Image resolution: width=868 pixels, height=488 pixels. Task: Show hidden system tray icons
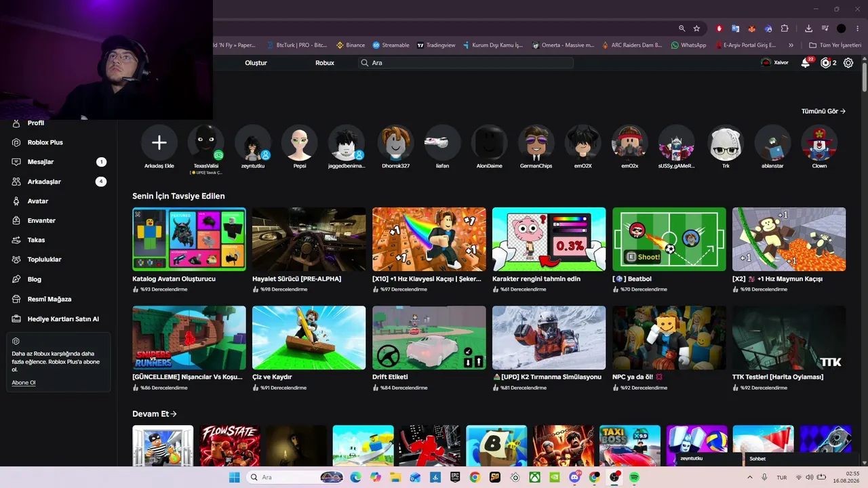tap(750, 477)
